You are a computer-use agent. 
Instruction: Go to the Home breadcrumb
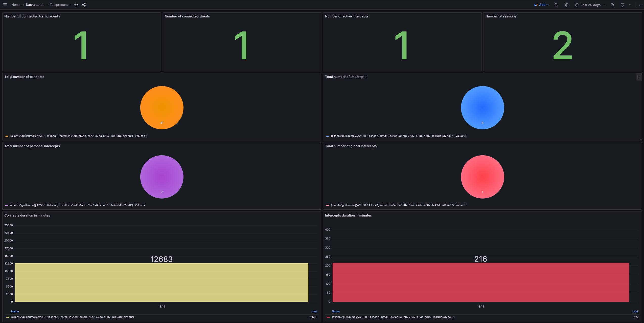tap(16, 5)
